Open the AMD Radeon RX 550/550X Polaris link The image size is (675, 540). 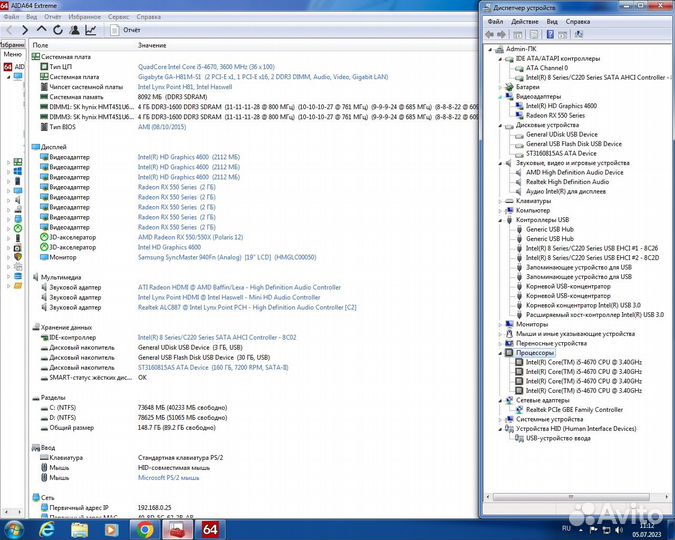tap(190, 237)
